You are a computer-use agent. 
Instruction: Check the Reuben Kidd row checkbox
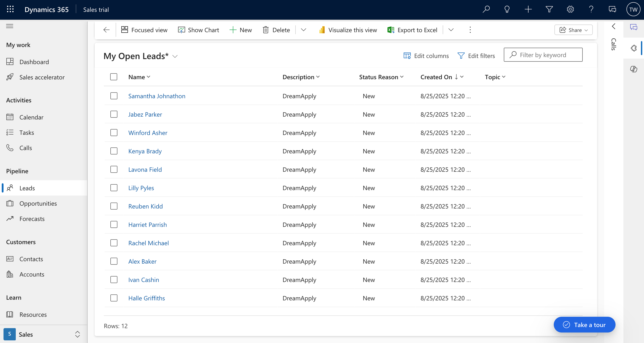tap(114, 206)
